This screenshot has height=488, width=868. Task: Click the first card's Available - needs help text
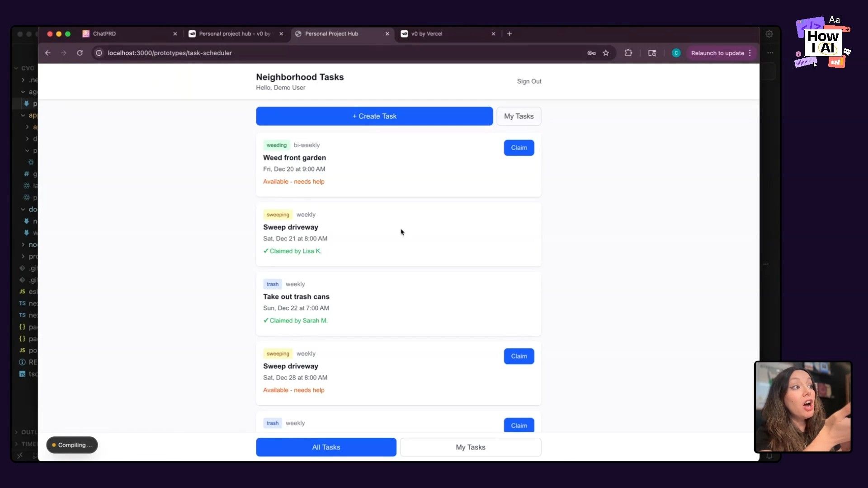pos(294,182)
